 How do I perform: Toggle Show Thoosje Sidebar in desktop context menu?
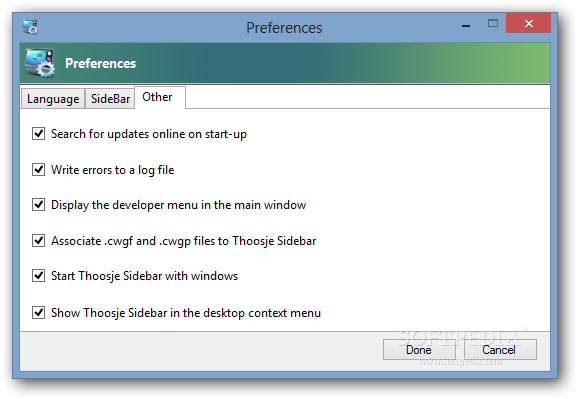[38, 313]
